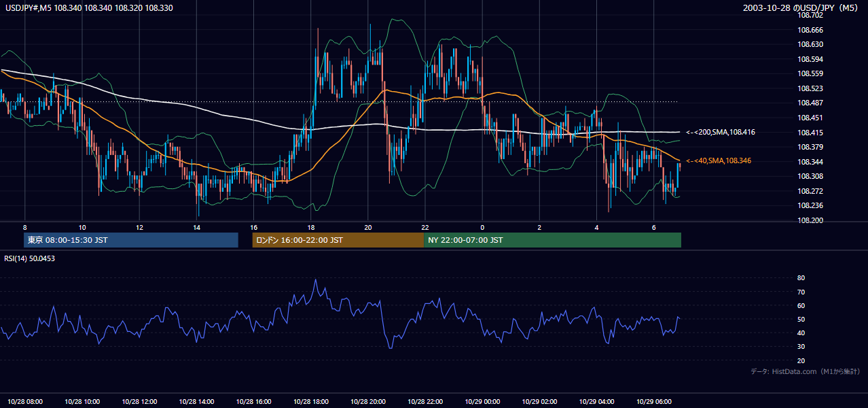Click hour label 0 under the price chart
868x408 pixels.
(482, 227)
